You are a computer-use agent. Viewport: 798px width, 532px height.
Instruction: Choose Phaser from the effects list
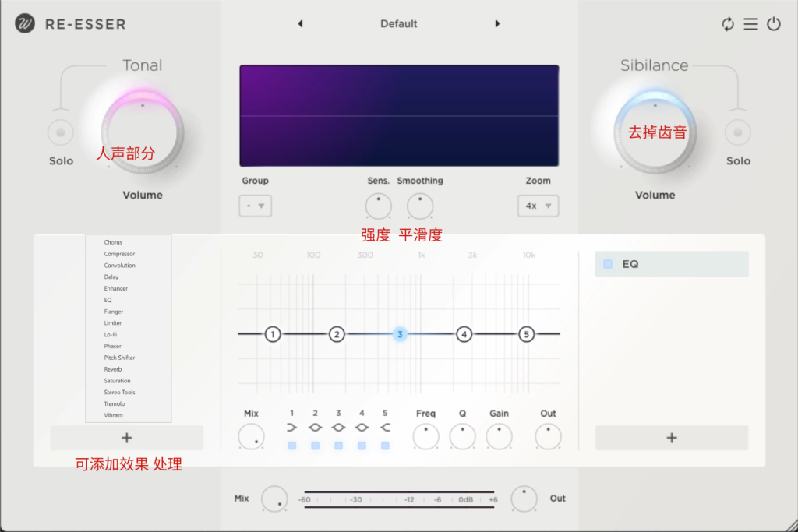(112, 346)
